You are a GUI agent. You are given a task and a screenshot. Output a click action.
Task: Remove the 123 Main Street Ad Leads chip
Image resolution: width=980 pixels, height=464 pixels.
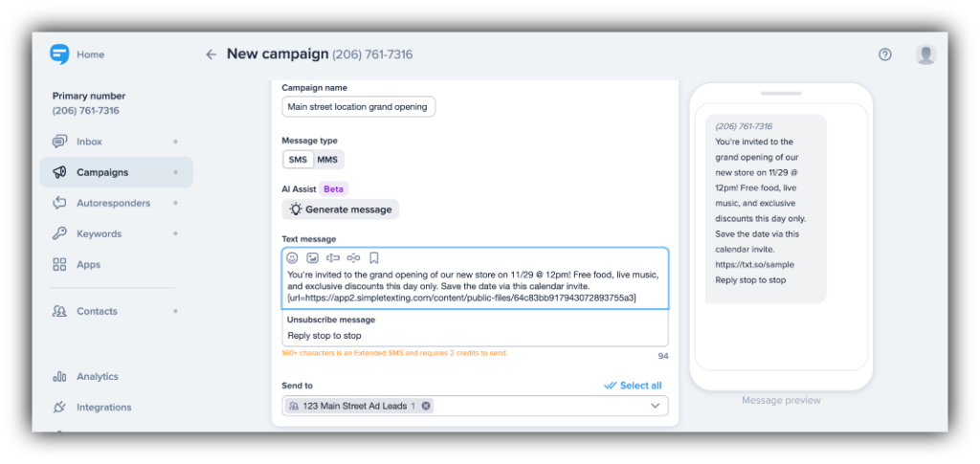[427, 406]
